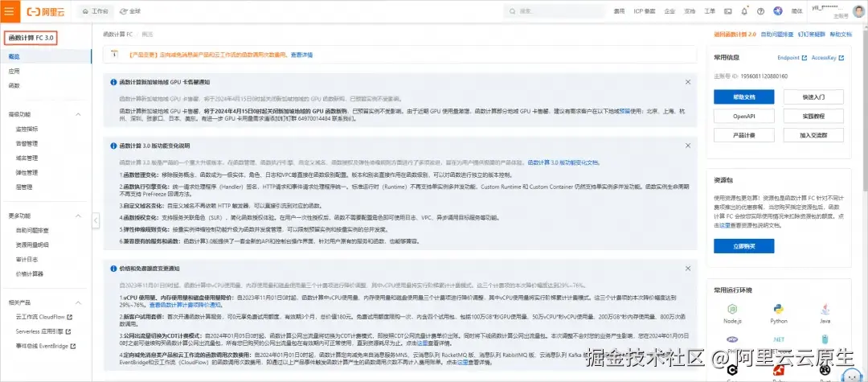
Task: Open 资源用量明细 in the sidebar
Action: pos(33,244)
